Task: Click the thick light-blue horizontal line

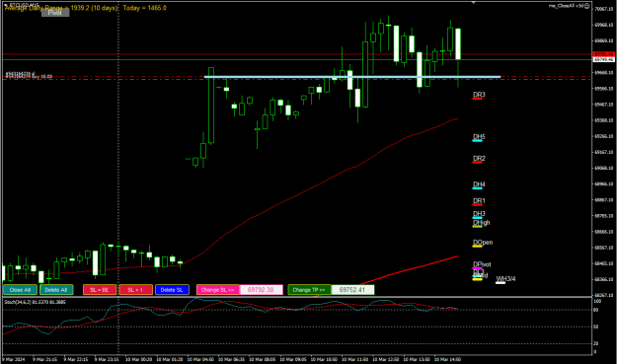Action: 352,77
